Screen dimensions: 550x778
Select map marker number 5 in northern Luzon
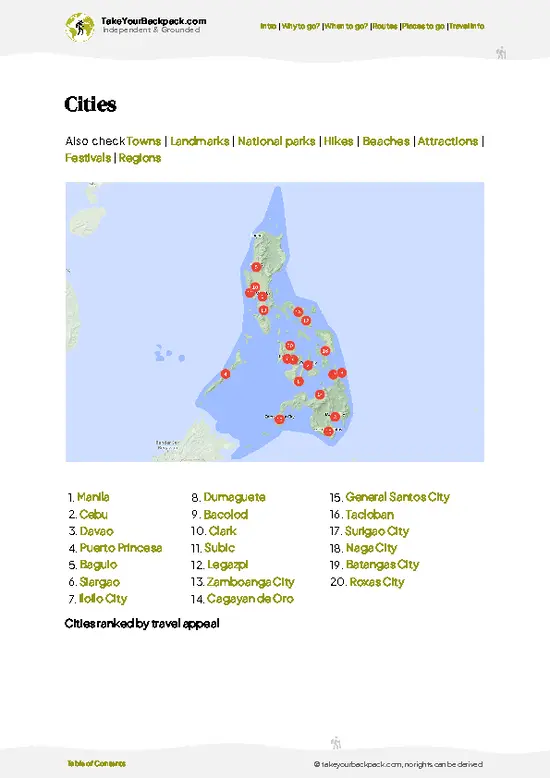256,267
